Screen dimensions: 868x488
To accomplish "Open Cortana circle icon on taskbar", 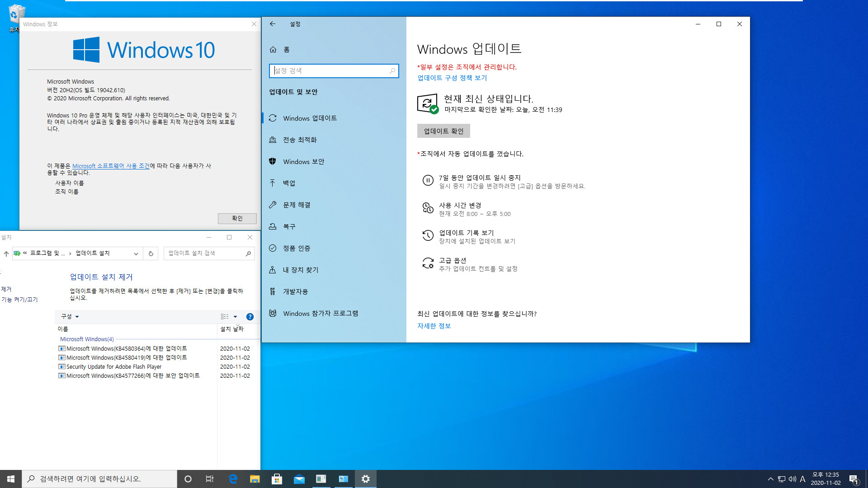I will [188, 479].
